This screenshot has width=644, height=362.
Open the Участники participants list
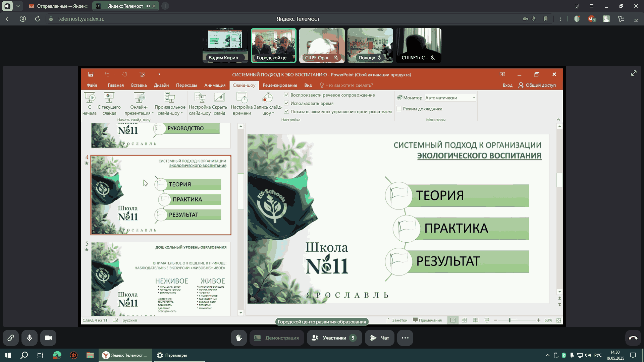click(x=334, y=338)
